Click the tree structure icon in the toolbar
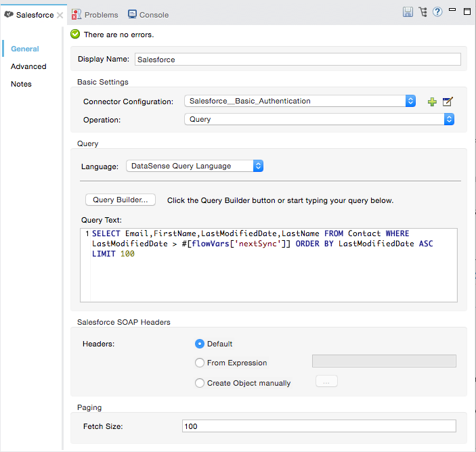The width and height of the screenshot is (476, 452). [423, 12]
